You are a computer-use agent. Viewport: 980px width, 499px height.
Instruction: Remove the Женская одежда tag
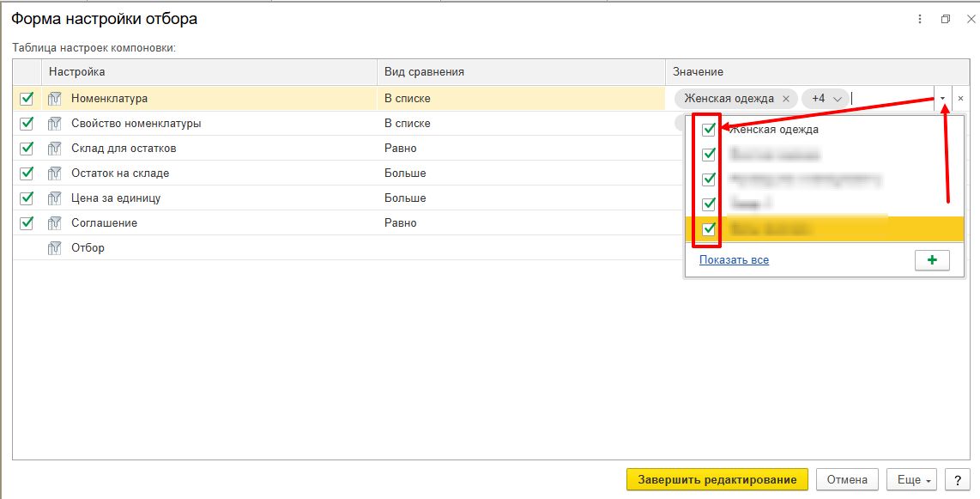pos(786,99)
